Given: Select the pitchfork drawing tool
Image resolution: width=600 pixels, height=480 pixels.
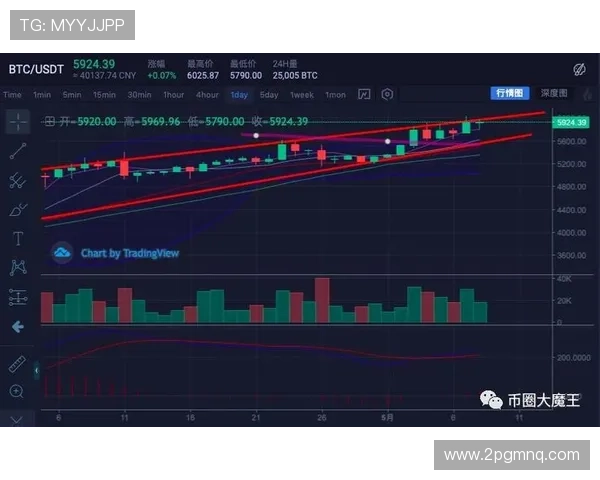Looking at the screenshot, I should point(18,180).
